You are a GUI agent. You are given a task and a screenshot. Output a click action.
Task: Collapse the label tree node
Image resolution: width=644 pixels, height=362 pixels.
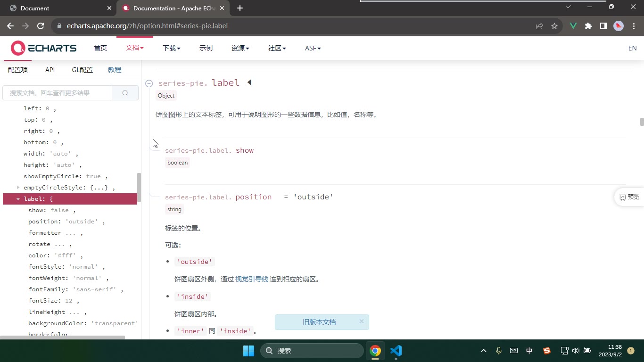click(18, 199)
